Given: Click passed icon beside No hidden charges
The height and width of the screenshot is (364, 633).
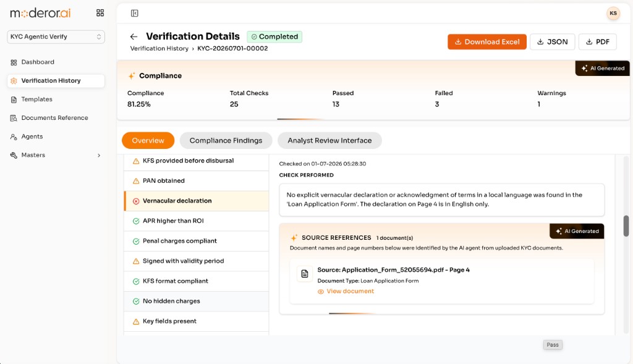Looking at the screenshot, I should (136, 302).
